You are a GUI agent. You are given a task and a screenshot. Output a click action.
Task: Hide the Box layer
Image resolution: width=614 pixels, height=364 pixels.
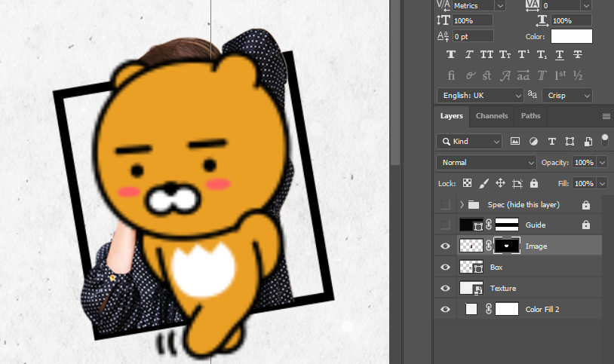[445, 268]
